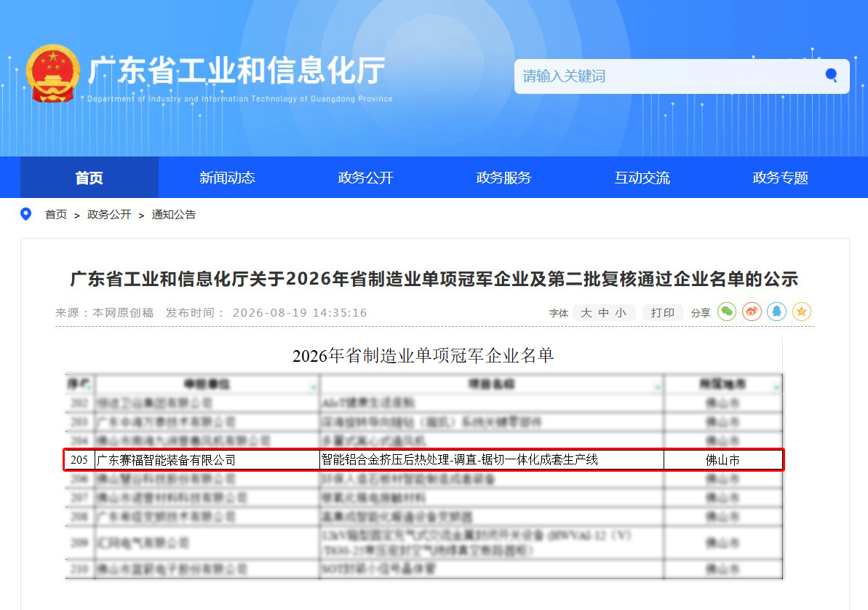Open the 新闻动态 navigation tab

[x=228, y=178]
